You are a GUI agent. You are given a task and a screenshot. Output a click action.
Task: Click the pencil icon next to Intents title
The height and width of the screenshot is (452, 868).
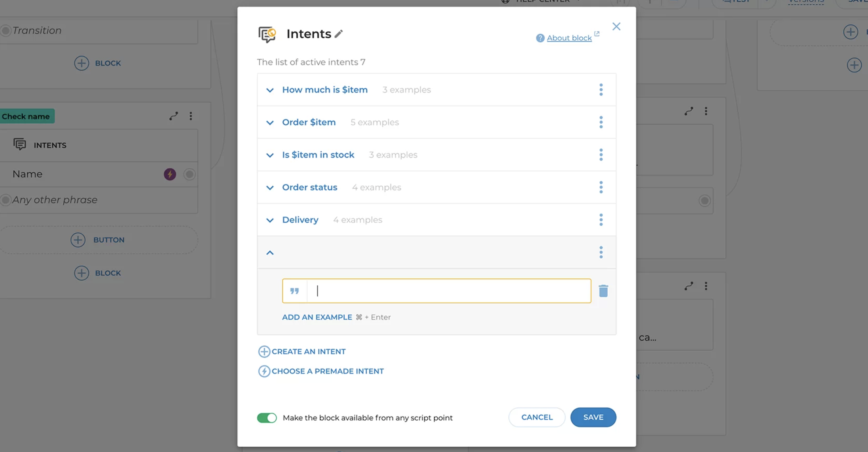point(339,34)
